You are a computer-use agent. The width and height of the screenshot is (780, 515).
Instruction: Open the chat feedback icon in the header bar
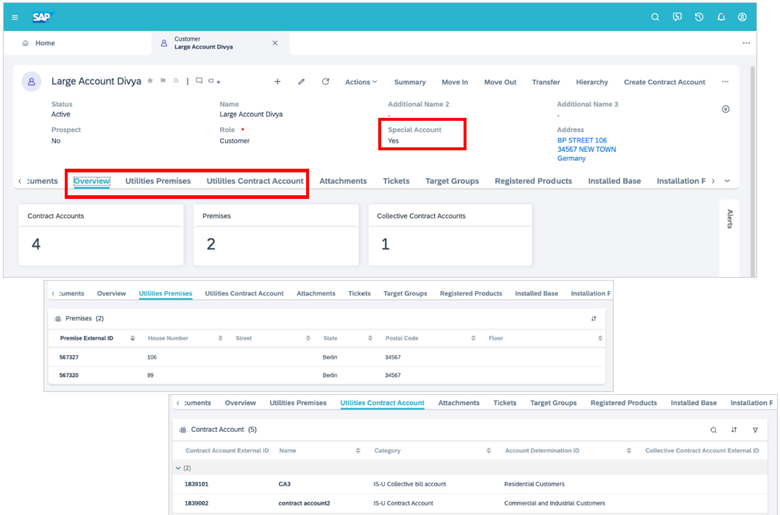pos(677,17)
